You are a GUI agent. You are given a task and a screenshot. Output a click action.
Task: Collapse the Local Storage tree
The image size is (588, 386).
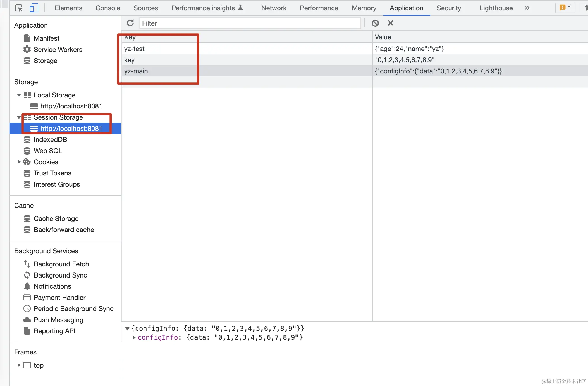tap(19, 95)
